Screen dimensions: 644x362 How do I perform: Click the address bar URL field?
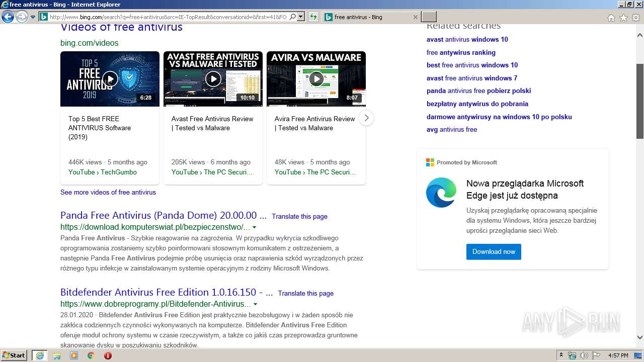tap(169, 17)
